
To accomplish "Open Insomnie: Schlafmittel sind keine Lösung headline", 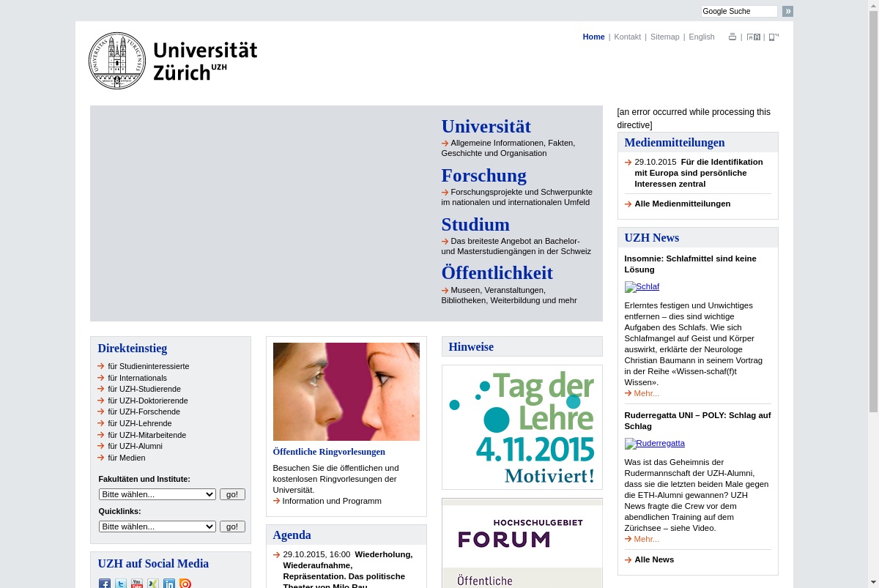I will pos(690,264).
